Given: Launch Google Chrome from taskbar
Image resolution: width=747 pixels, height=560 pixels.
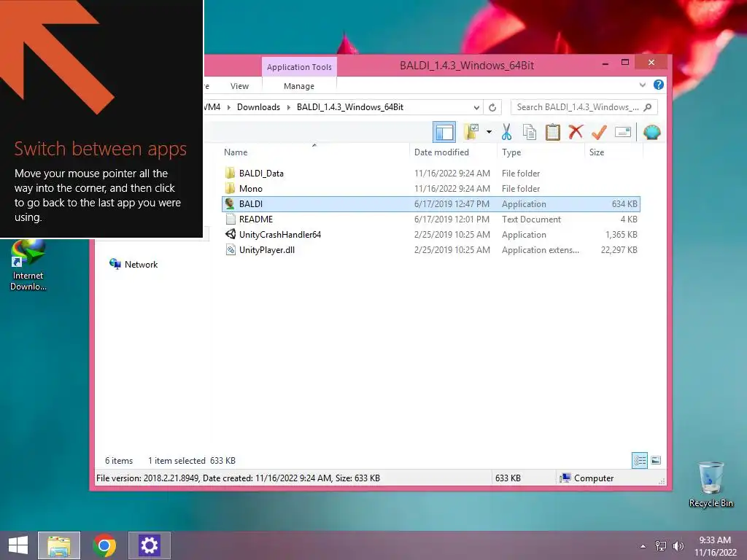Looking at the screenshot, I should coord(104,545).
